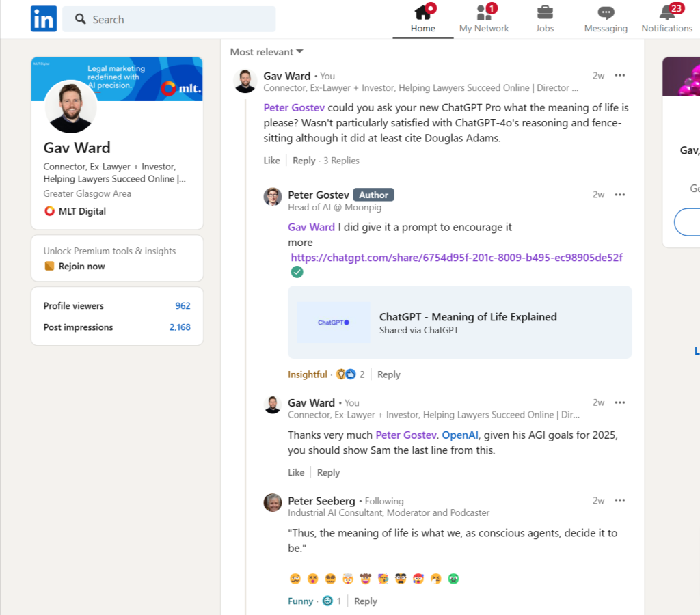Click inside the Search field
This screenshot has width=700, height=615.
[x=170, y=19]
